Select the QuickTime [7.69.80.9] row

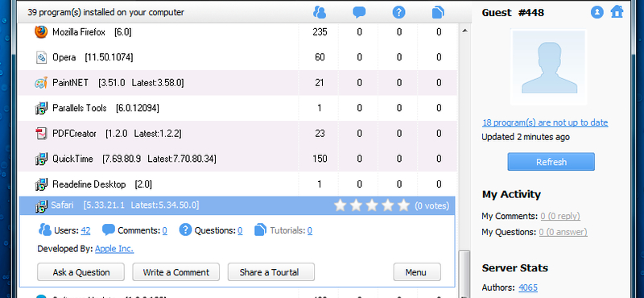[x=237, y=159]
